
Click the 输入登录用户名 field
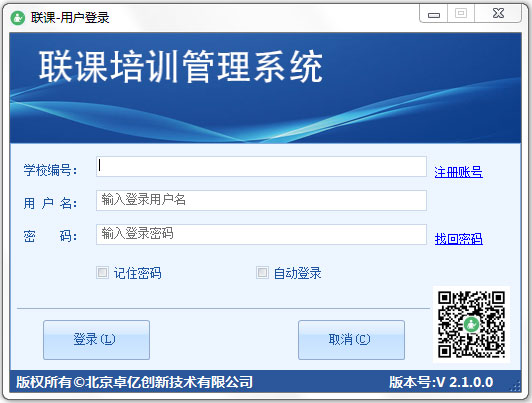tap(261, 200)
